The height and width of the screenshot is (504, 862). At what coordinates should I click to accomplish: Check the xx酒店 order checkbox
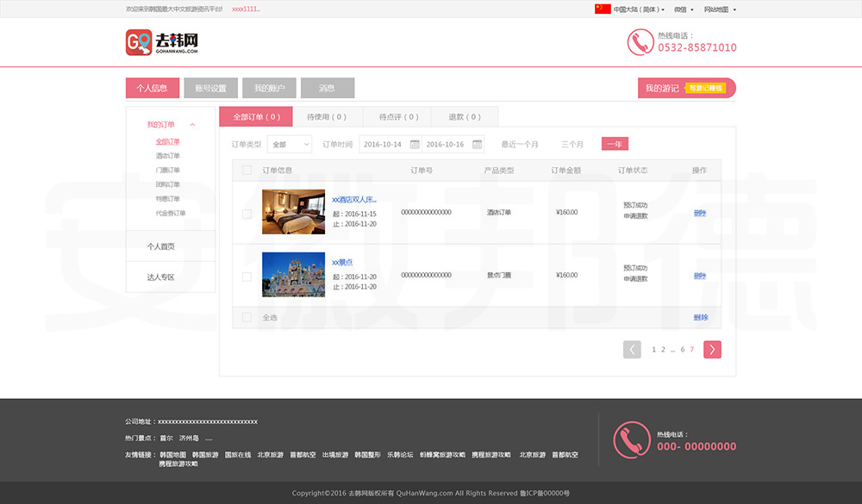pos(247,214)
